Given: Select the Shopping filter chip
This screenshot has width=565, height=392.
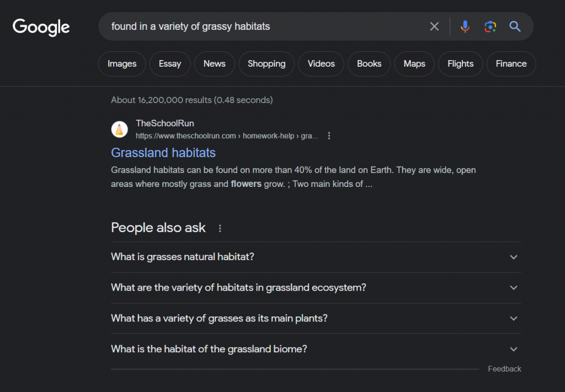Looking at the screenshot, I should (266, 64).
